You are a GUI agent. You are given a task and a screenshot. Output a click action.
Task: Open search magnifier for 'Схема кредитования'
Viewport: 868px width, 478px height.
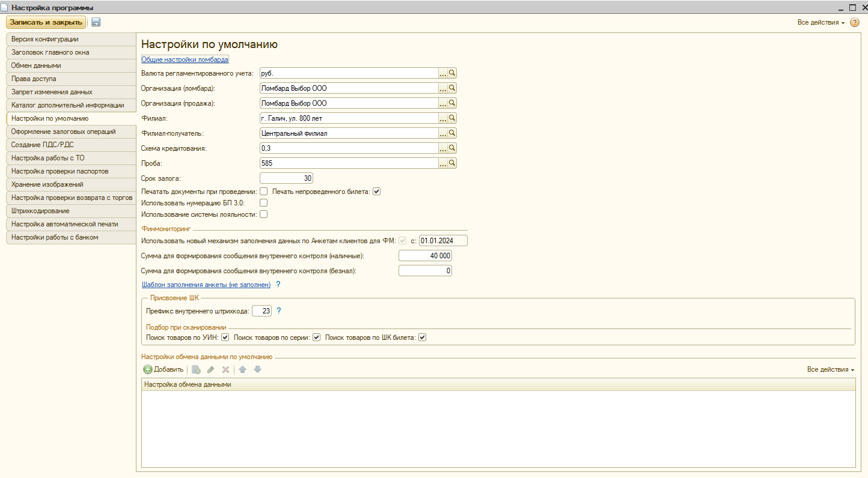[452, 148]
